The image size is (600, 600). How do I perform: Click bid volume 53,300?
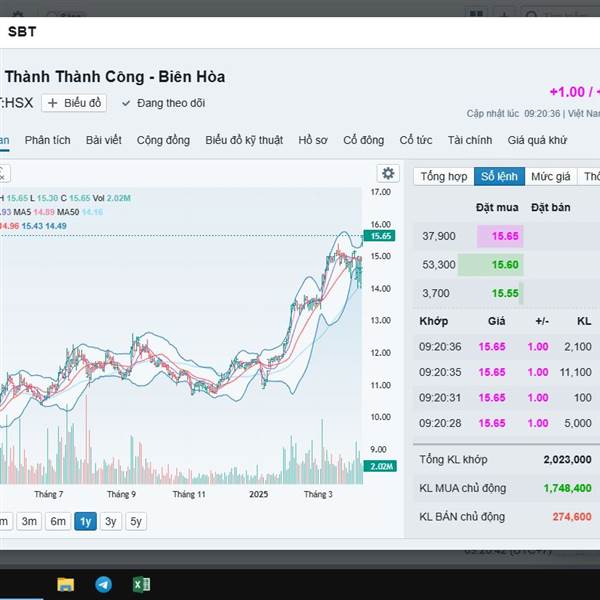click(x=439, y=265)
